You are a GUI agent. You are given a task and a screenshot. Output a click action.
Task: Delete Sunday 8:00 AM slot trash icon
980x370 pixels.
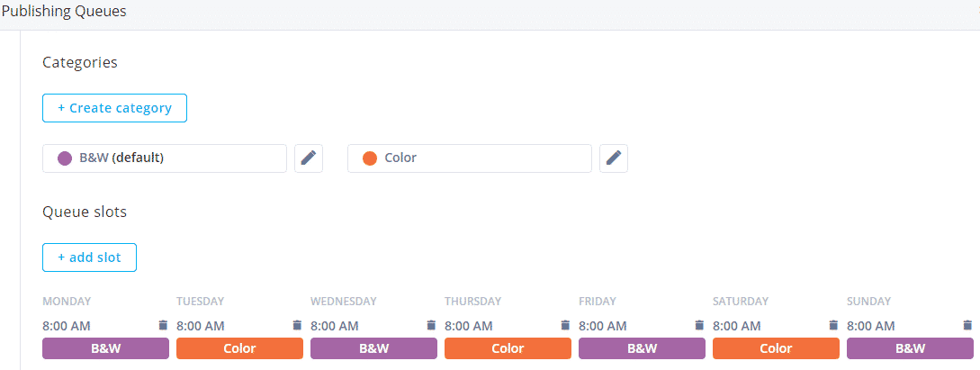[x=967, y=325]
